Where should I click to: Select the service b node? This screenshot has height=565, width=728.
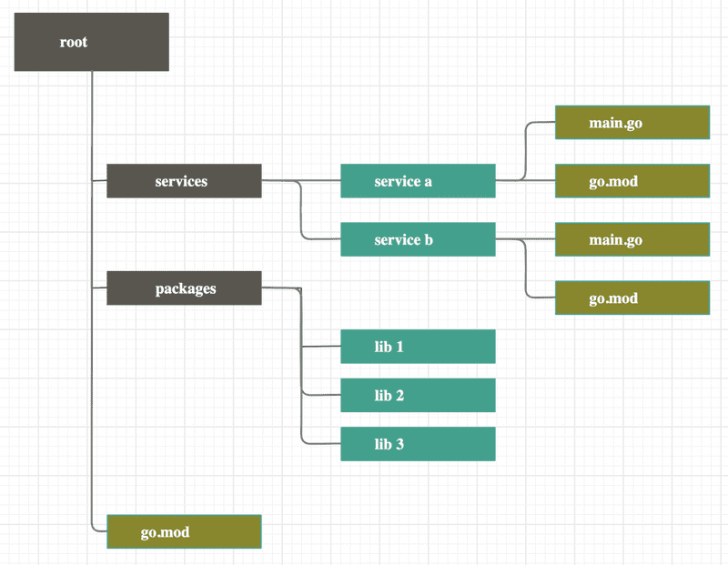pos(418,239)
